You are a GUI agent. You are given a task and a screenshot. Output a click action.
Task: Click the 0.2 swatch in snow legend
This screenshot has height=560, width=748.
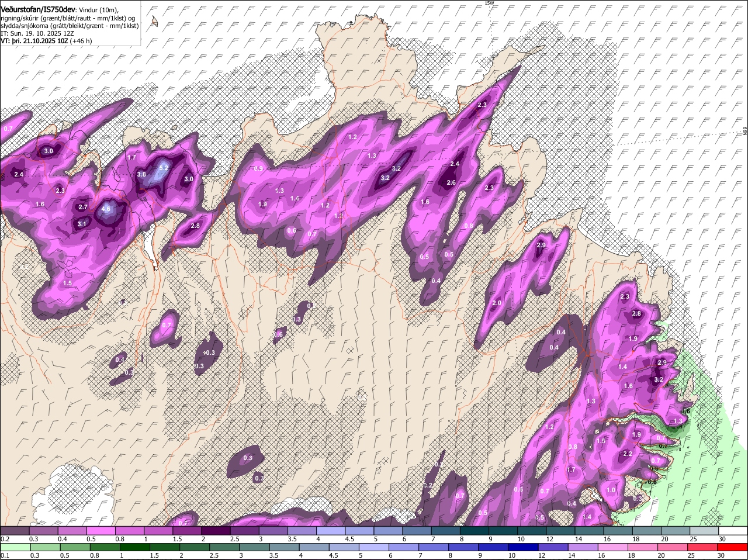click(15, 530)
